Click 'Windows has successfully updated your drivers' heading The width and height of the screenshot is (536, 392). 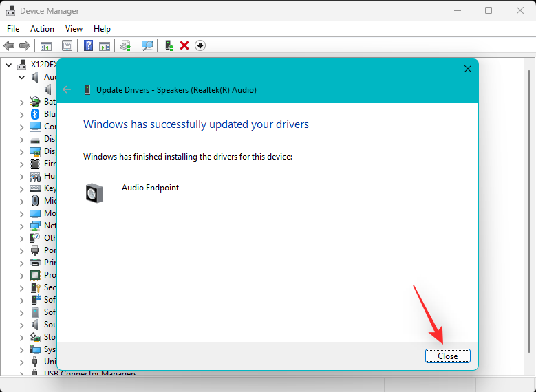tap(196, 124)
